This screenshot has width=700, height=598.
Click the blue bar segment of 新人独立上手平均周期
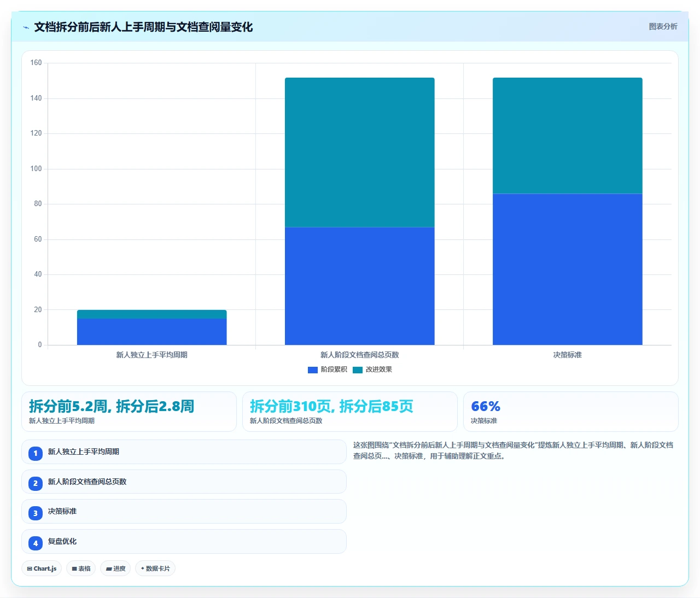[x=152, y=332]
